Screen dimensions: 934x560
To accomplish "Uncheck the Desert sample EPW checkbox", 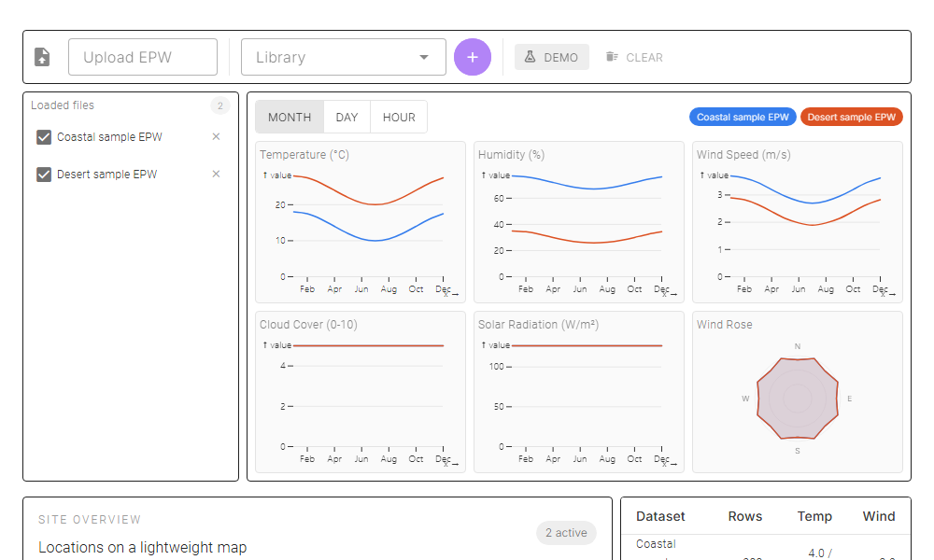I will pos(44,175).
